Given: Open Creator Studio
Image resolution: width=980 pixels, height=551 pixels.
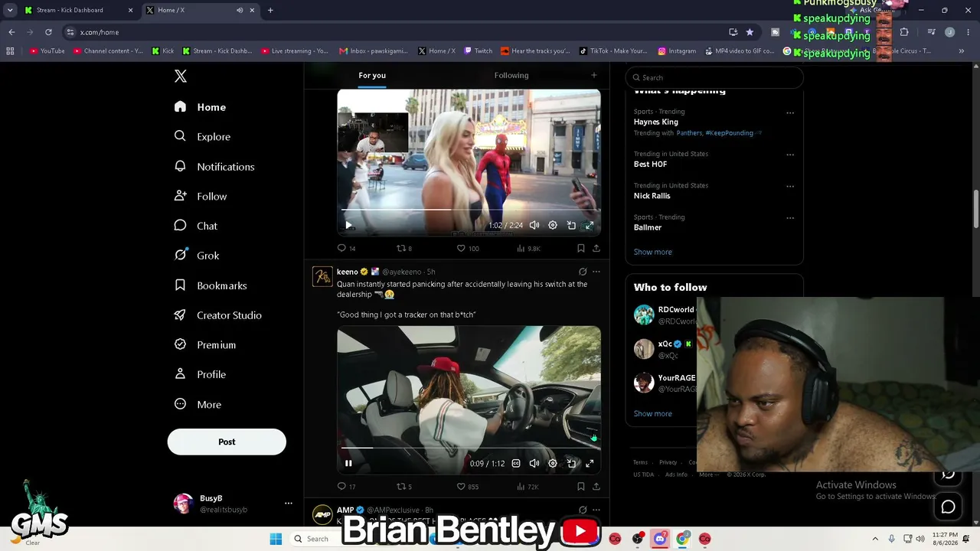Looking at the screenshot, I should 218,315.
